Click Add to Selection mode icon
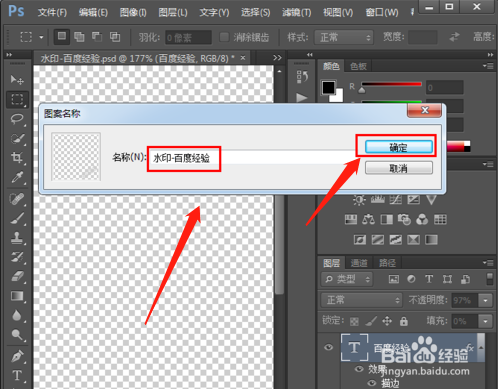This screenshot has height=389, width=498. (79, 37)
